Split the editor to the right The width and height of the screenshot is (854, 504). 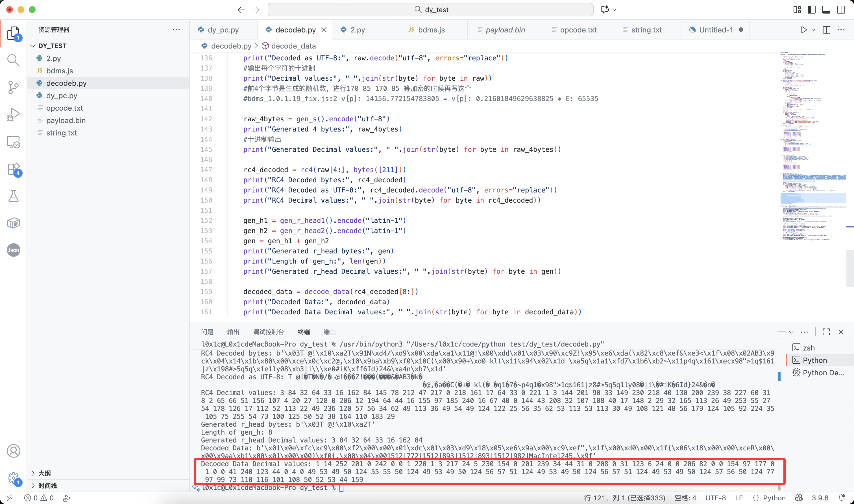point(827,30)
